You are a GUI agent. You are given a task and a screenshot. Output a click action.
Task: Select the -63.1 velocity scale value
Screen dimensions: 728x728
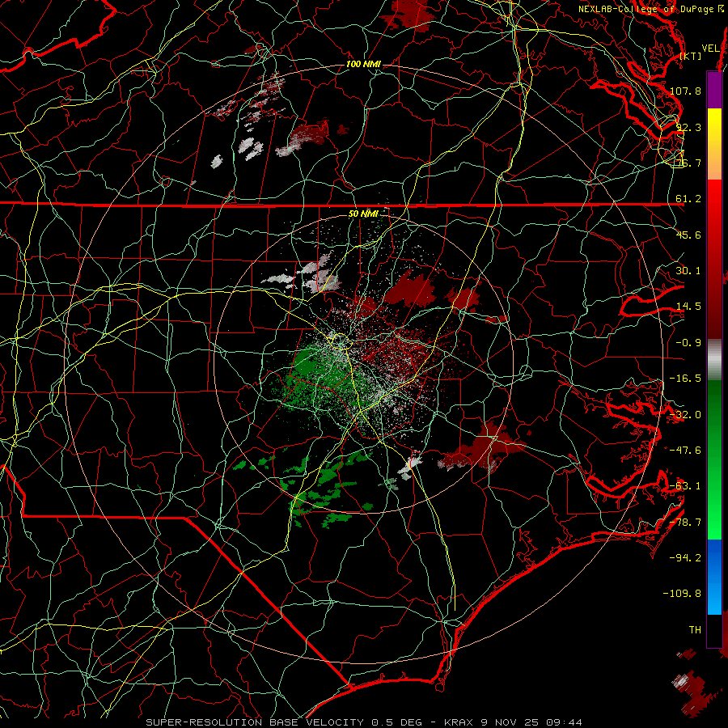pos(685,486)
